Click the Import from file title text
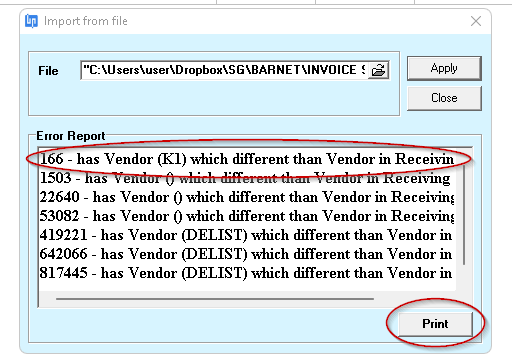 [x=86, y=21]
